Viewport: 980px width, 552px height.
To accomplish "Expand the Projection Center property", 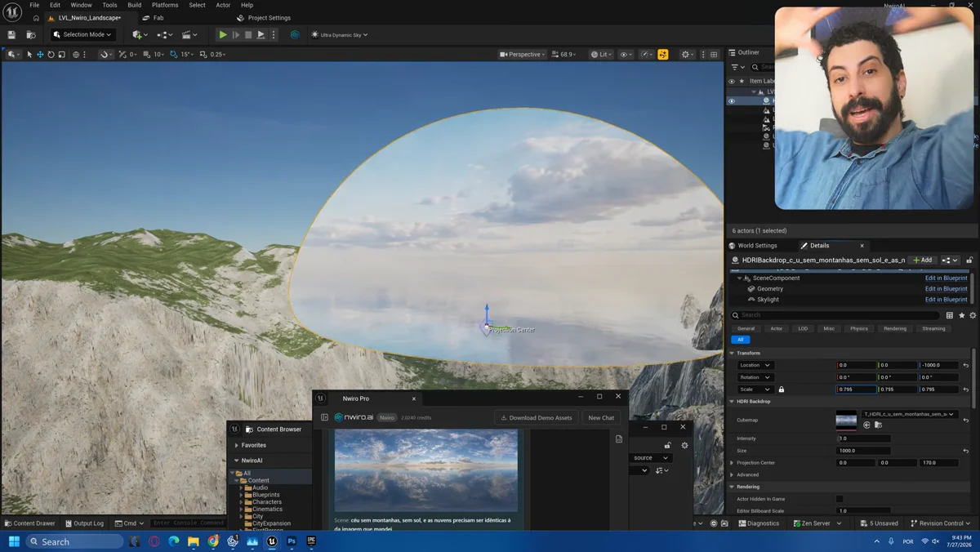I will point(732,462).
